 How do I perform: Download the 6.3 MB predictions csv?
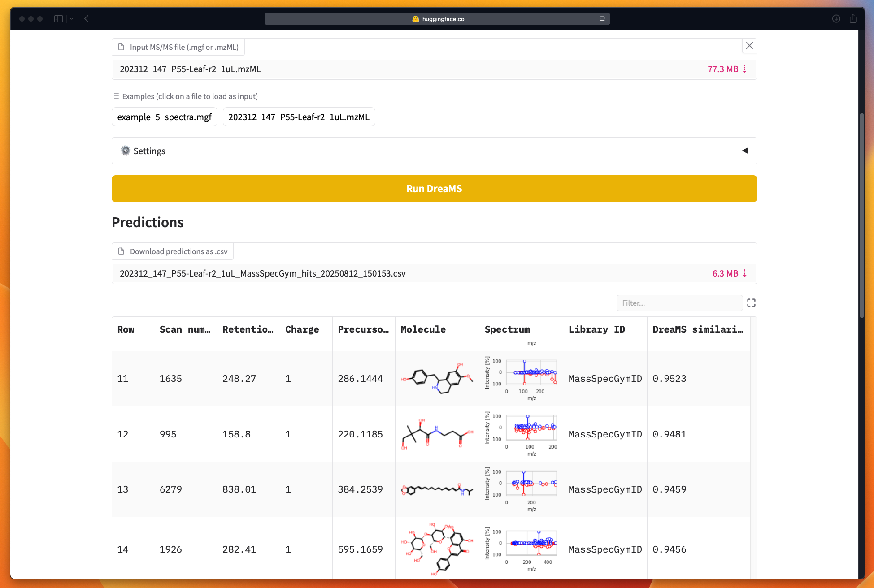pos(729,273)
